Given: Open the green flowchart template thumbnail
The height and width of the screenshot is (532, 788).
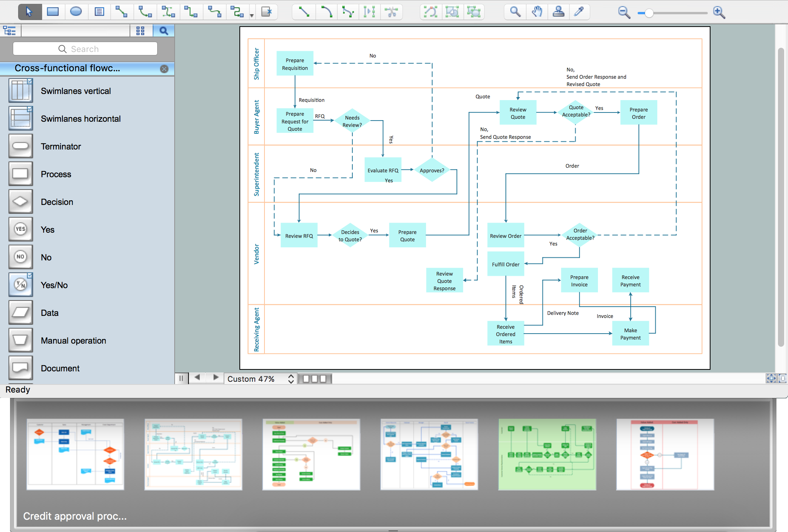Looking at the screenshot, I should tap(547, 454).
